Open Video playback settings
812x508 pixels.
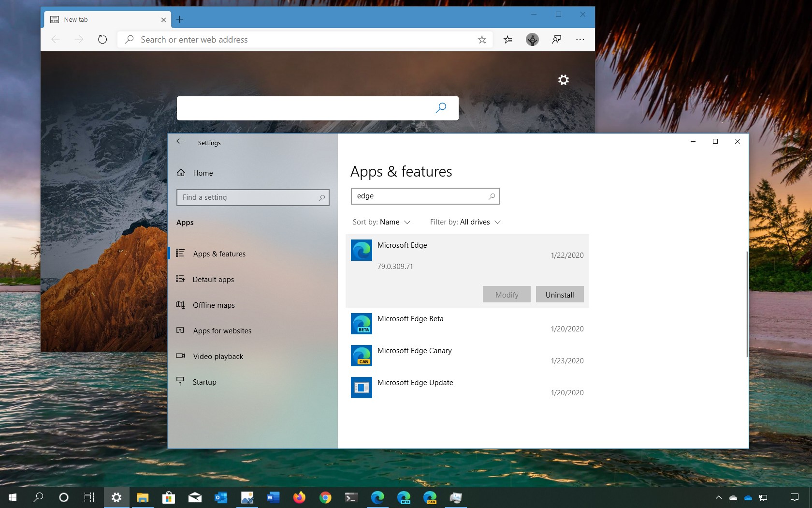point(217,356)
